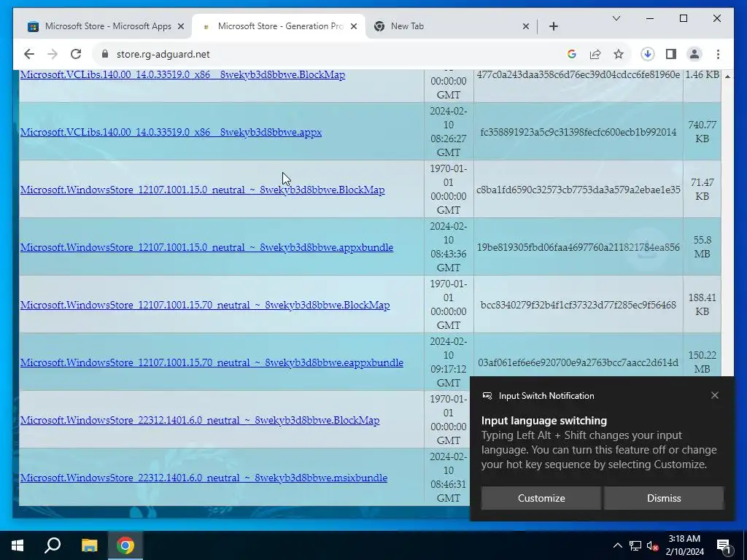
Task: Click the address bar URL store.rg-adguard.net
Action: [163, 54]
